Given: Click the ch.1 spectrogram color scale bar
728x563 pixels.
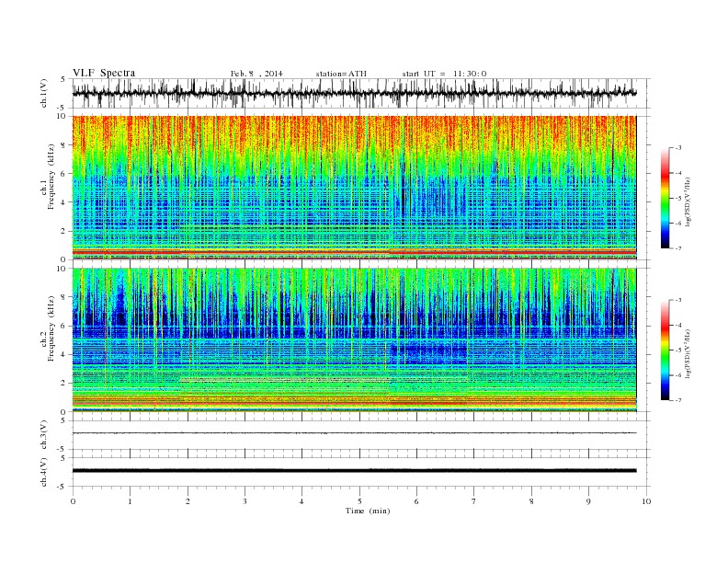Looking at the screenshot, I should pos(665,198).
